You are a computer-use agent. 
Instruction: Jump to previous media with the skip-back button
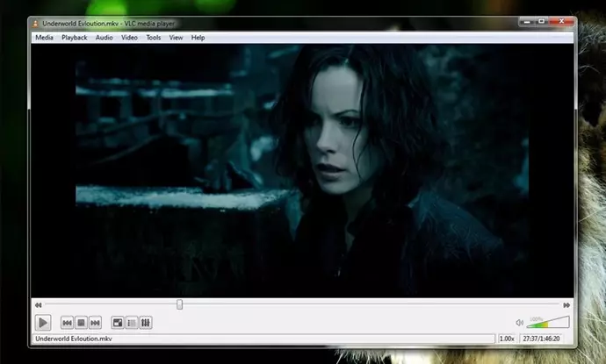[x=67, y=323]
